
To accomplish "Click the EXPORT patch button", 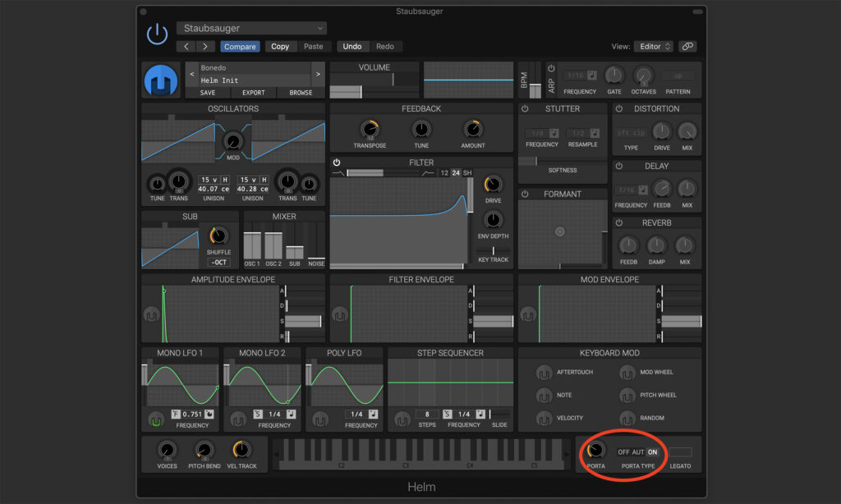I will tap(253, 93).
